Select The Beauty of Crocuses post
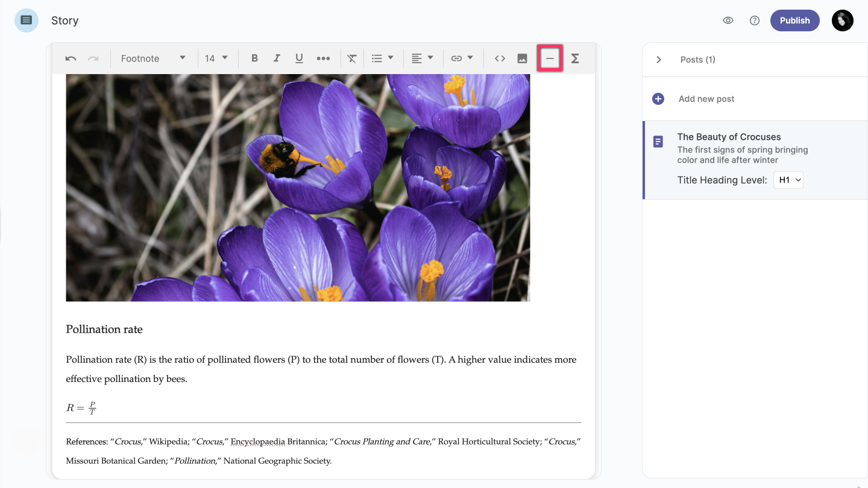 (x=729, y=137)
